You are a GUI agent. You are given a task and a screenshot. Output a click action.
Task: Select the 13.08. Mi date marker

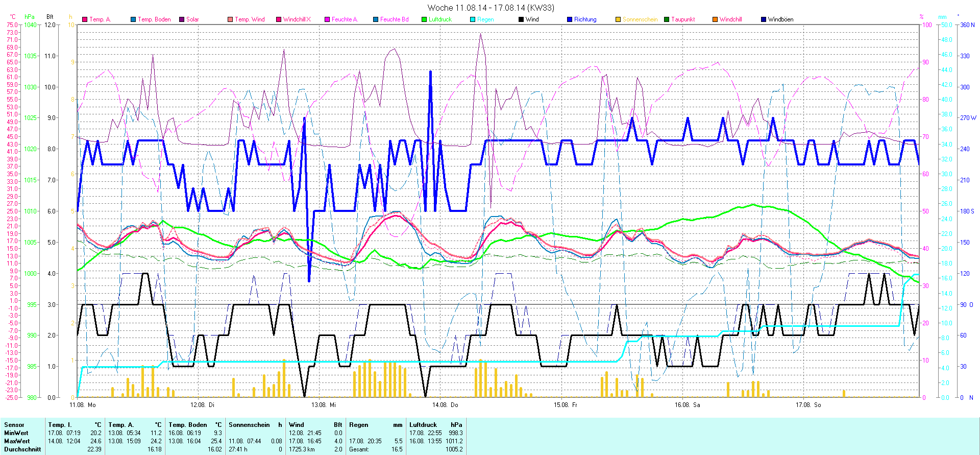[324, 405]
